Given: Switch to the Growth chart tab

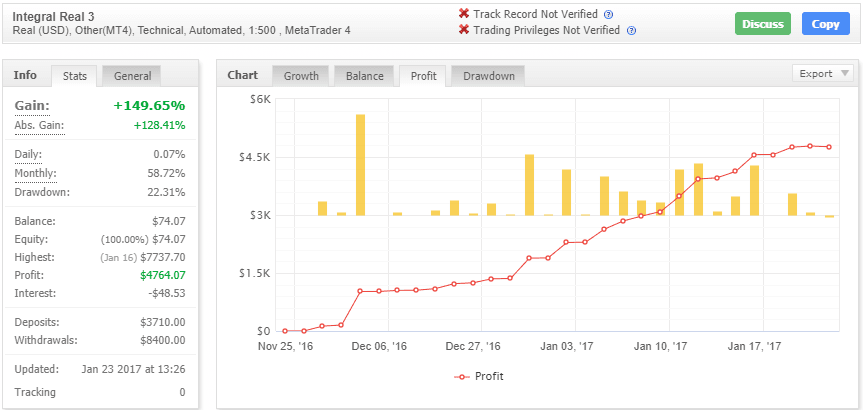Looking at the screenshot, I should coord(301,76).
